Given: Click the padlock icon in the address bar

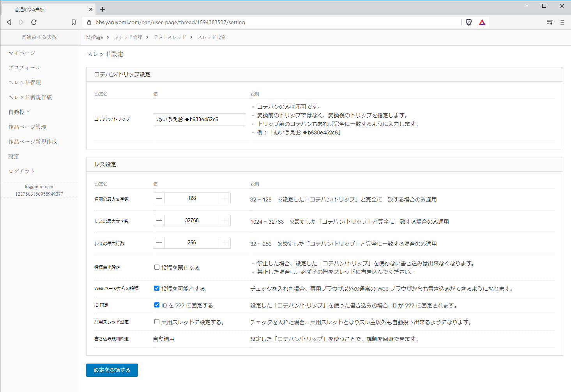Looking at the screenshot, I should (89, 22).
